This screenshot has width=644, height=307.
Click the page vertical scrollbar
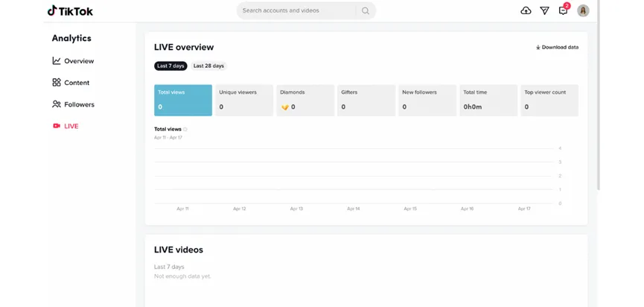click(599, 95)
